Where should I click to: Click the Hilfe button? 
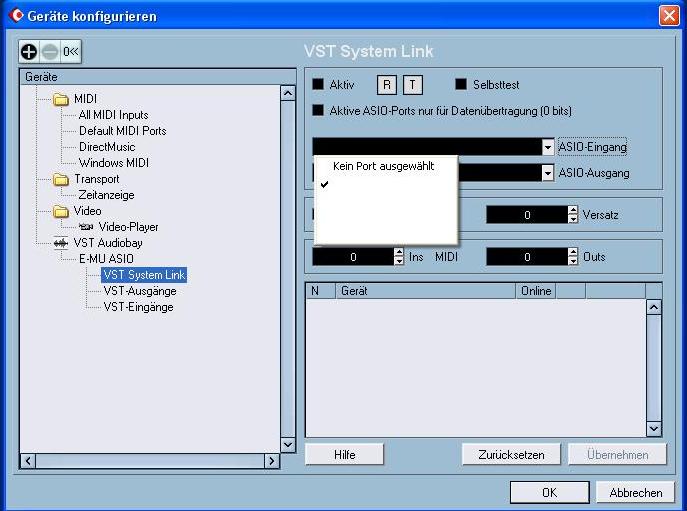tap(344, 454)
